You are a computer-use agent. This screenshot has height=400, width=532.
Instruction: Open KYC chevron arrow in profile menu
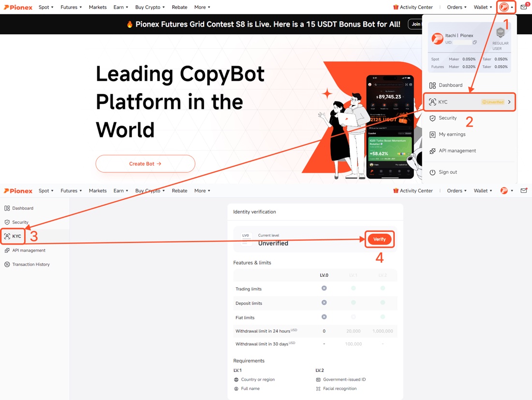click(x=509, y=102)
